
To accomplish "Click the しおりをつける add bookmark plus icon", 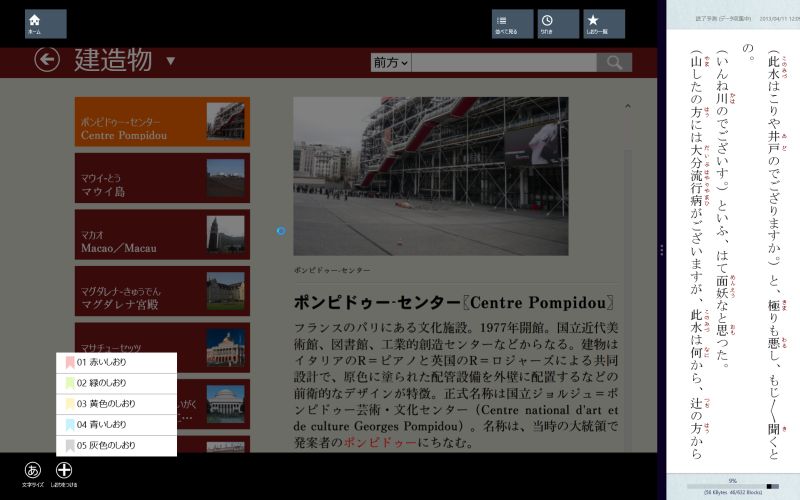I will [64, 471].
